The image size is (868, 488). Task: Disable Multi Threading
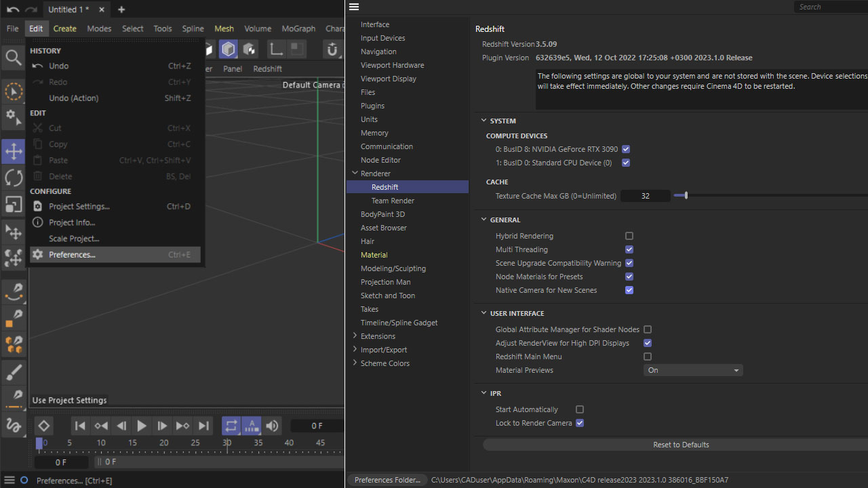tap(629, 249)
